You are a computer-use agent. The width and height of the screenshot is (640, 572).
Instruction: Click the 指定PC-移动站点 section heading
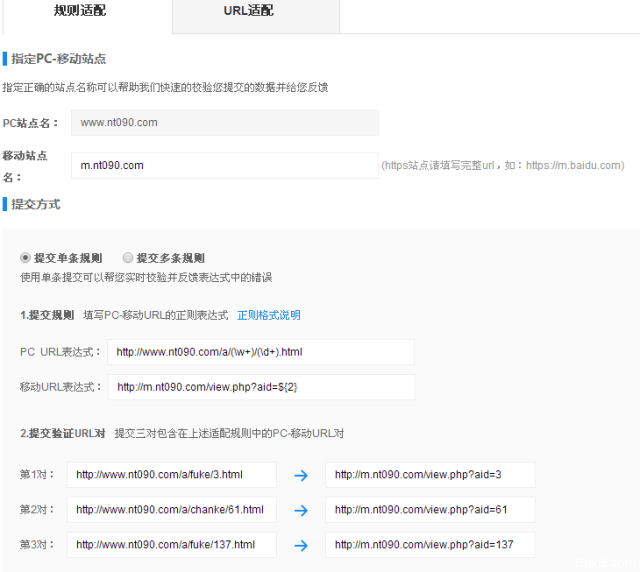[58, 59]
